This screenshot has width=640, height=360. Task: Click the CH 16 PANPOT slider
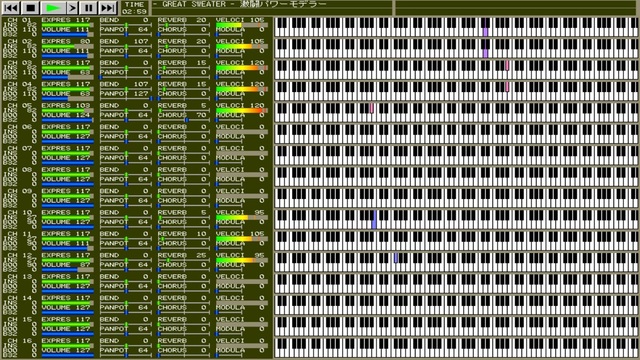(125, 355)
